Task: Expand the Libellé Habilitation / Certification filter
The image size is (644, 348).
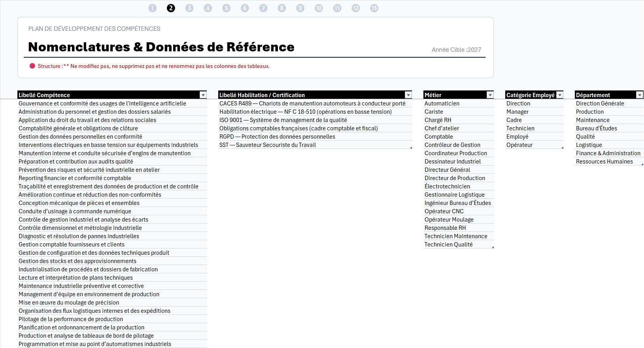Action: coord(408,95)
